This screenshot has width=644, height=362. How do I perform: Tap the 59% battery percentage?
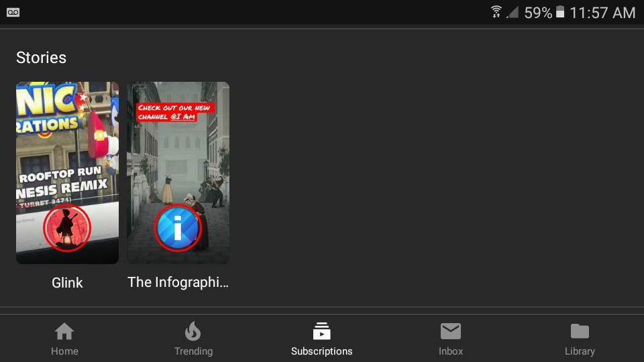tap(538, 13)
